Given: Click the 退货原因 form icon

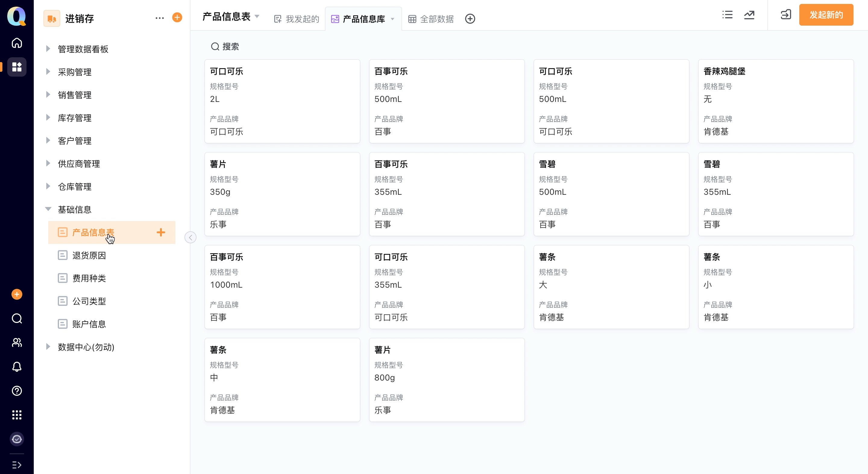Looking at the screenshot, I should pos(63,255).
